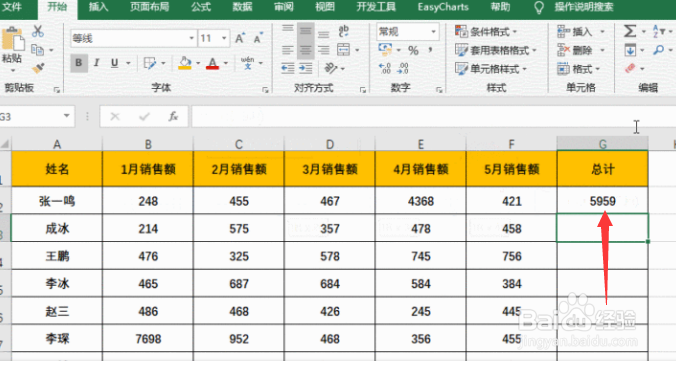Click the formula bar Enter checkmark
This screenshot has width=676, height=365.
[144, 116]
